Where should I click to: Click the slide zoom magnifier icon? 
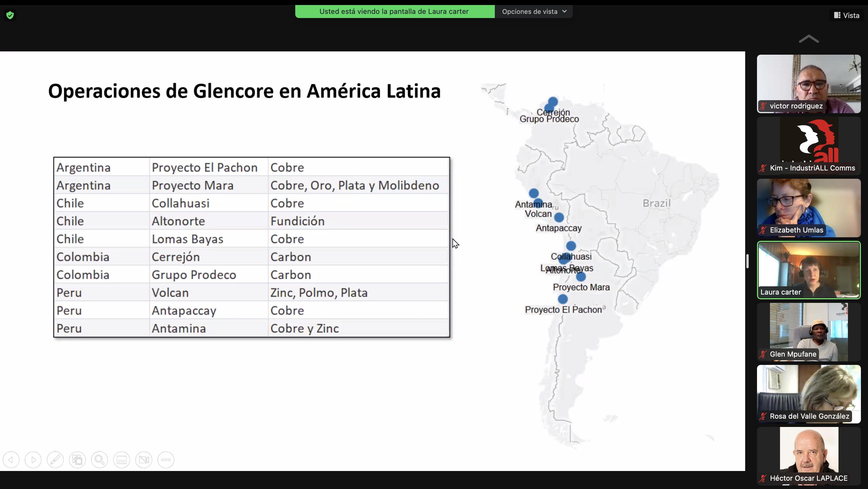(x=99, y=460)
